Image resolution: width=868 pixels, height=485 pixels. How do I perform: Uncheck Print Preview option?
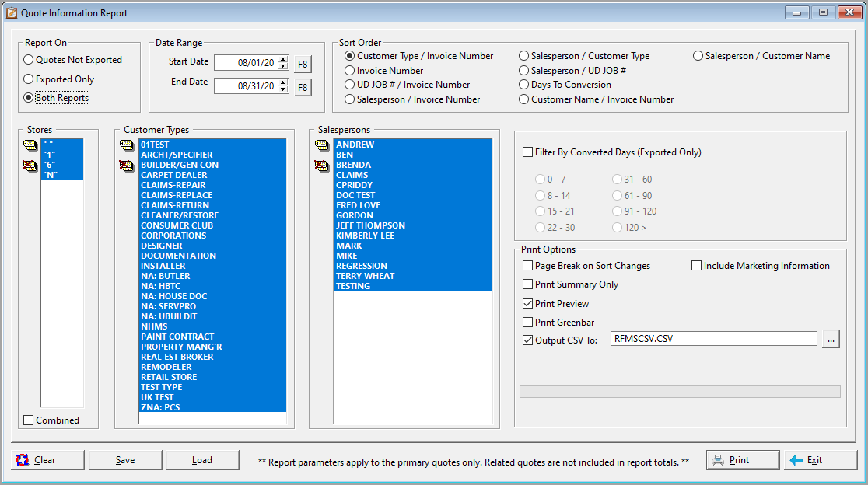556,304
